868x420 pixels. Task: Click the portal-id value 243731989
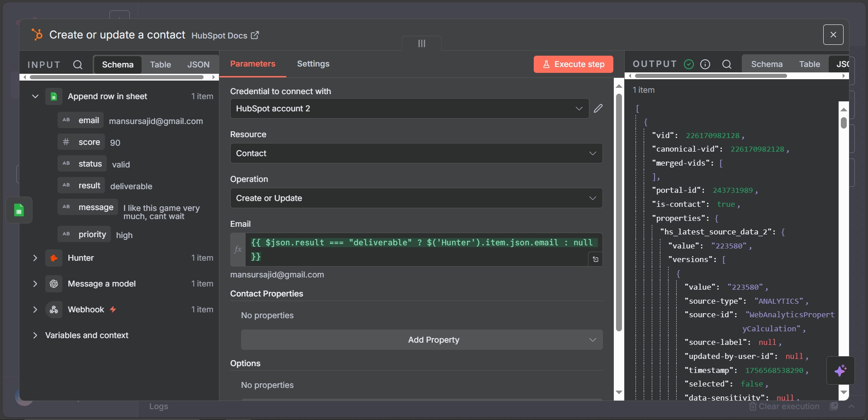pos(733,191)
